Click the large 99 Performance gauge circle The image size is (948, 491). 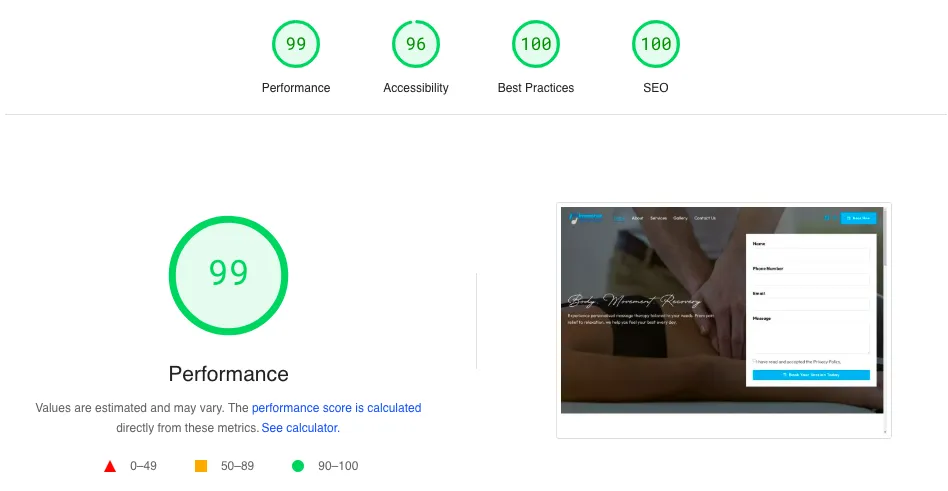229,275
